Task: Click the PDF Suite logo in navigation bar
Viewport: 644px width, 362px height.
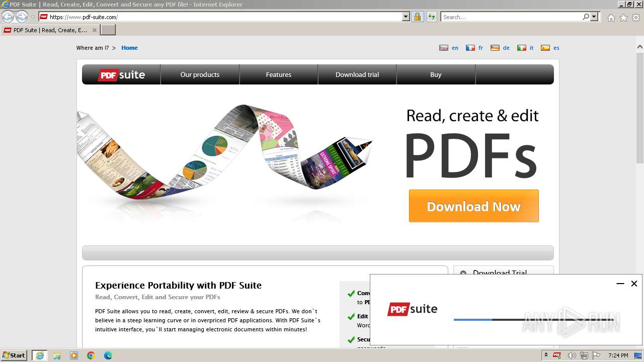Action: [121, 75]
